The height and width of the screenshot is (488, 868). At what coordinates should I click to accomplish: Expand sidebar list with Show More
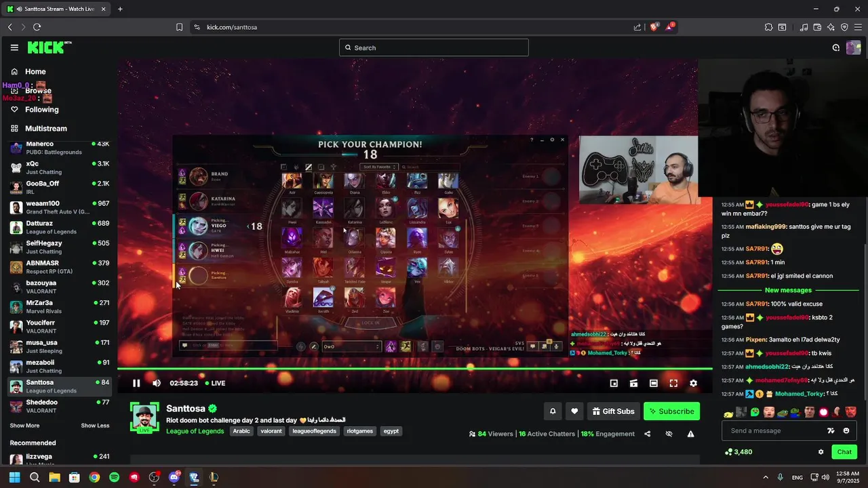(24, 426)
